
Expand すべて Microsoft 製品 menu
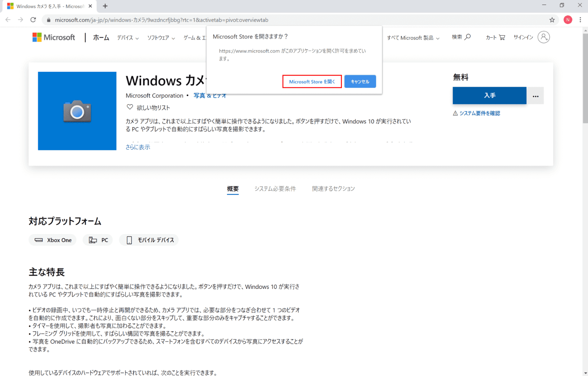[413, 38]
